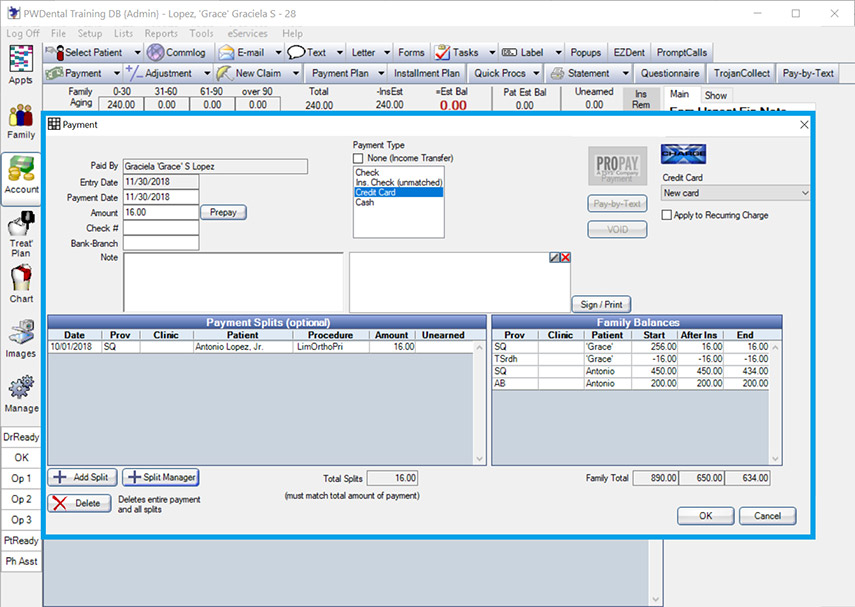Expand the New Claim dropdown arrow
855x607 pixels.
tap(296, 73)
